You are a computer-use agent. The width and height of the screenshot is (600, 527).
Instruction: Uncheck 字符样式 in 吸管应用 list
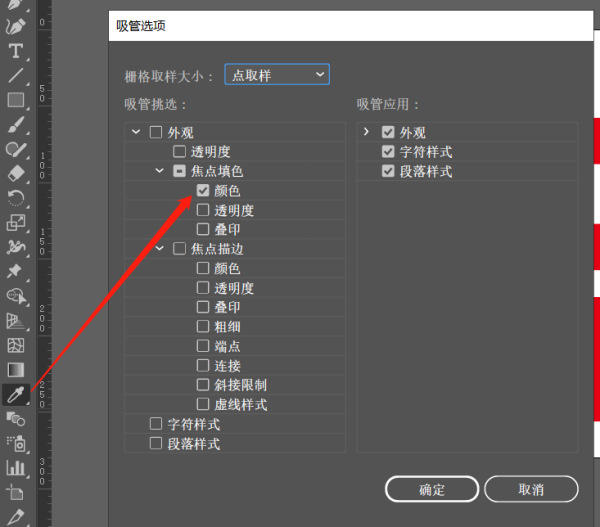point(388,152)
